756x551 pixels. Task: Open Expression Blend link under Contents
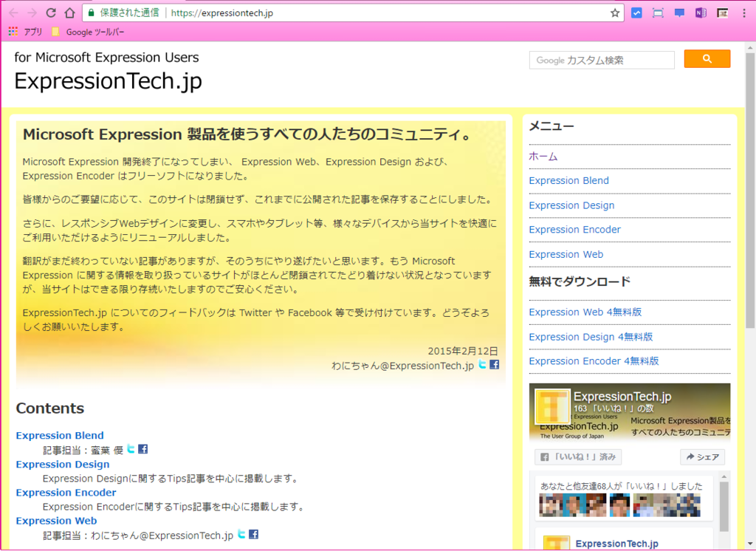(60, 435)
